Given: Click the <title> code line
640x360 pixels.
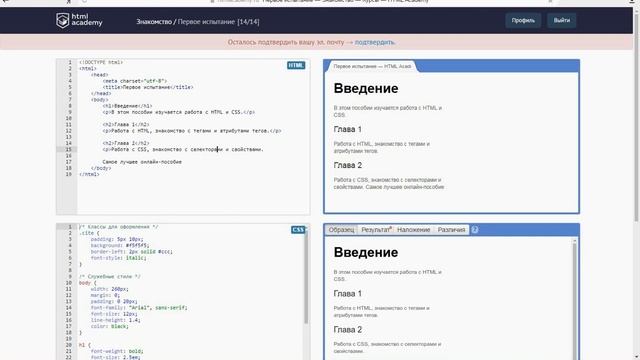Looking at the screenshot, I should point(148,87).
